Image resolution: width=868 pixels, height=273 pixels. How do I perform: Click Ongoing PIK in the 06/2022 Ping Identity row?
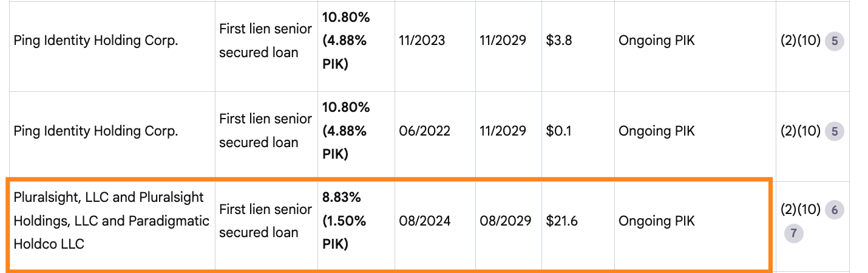coord(657,131)
